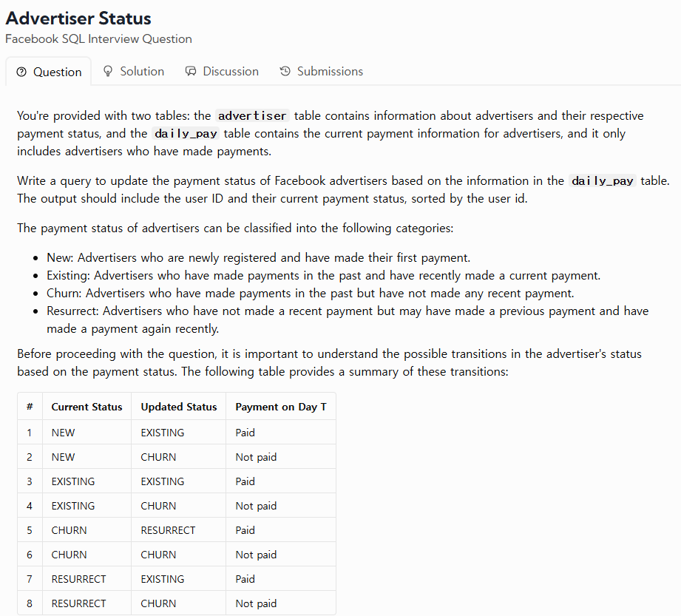
Task: Click row number 8 in the transitions table
Action: point(30,604)
